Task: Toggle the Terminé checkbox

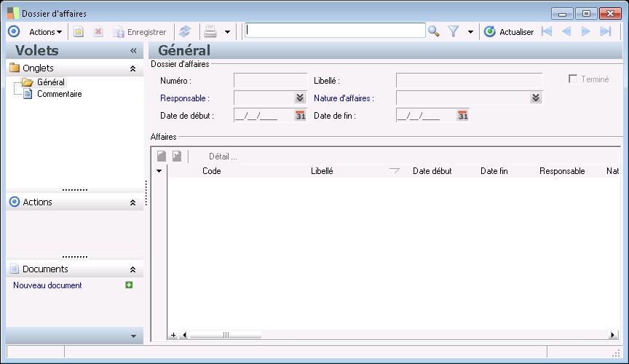Action: (x=573, y=79)
